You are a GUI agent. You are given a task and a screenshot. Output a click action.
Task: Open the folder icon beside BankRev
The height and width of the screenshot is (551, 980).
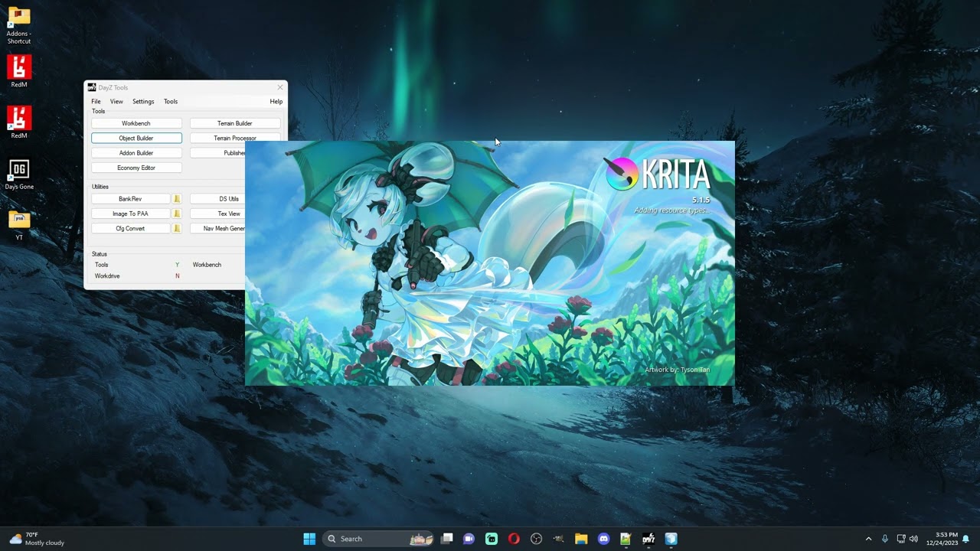(x=177, y=199)
